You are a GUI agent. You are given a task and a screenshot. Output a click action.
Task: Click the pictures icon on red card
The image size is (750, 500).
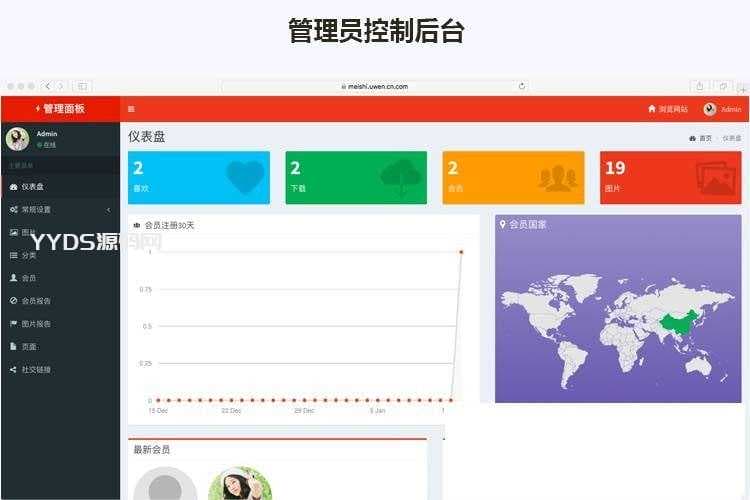tap(716, 178)
